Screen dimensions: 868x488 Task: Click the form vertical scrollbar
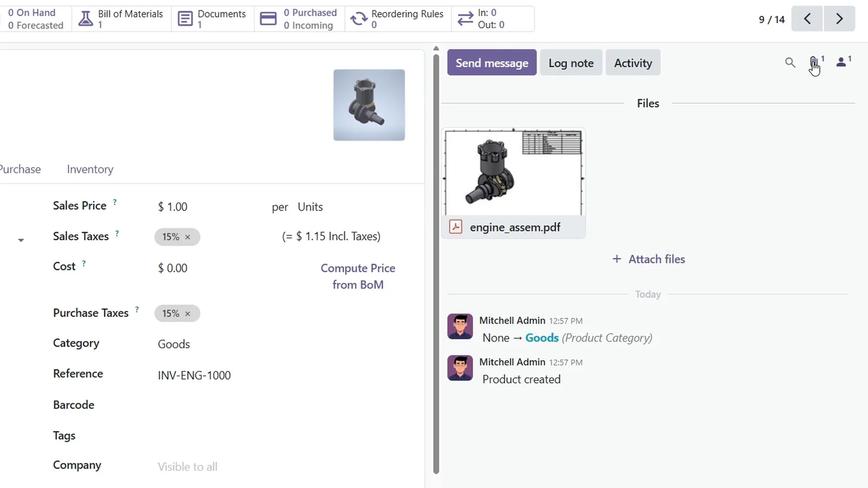point(436,263)
